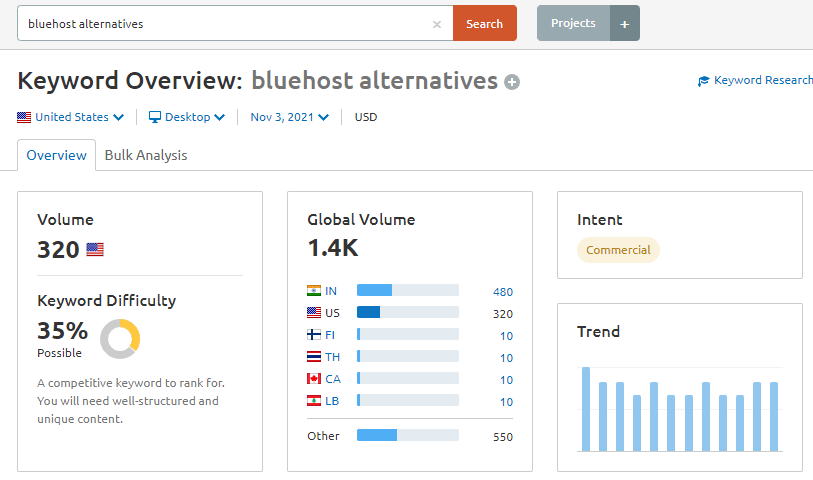
Task: Open the Nov 3, 2021 date dropdown
Action: (289, 117)
